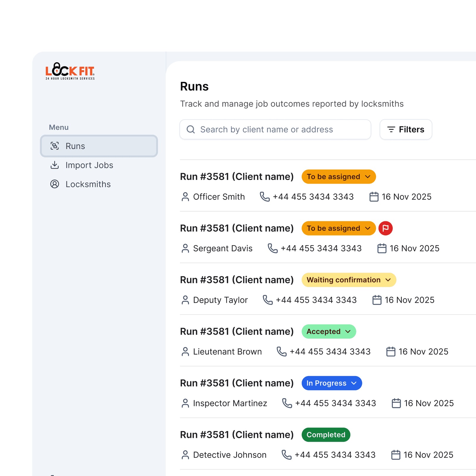Viewport: 476px width, 476px height.
Task: Click the calendar icon in Officer Smith row
Action: tap(374, 197)
